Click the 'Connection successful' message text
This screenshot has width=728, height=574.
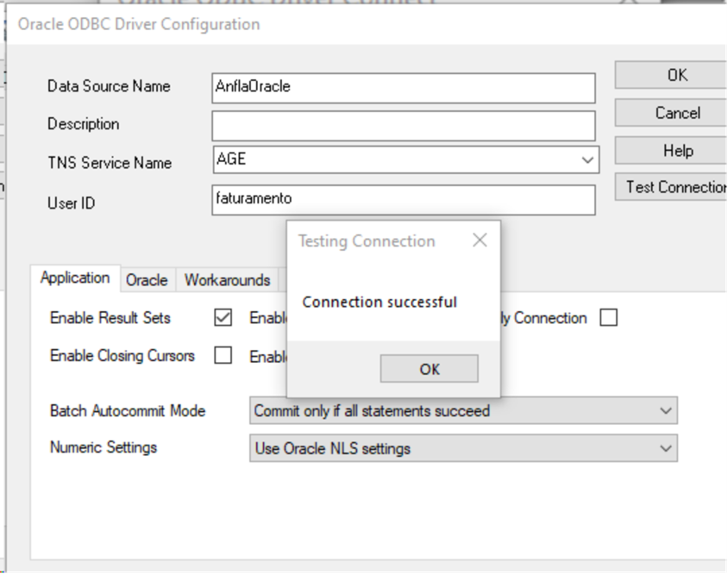380,302
